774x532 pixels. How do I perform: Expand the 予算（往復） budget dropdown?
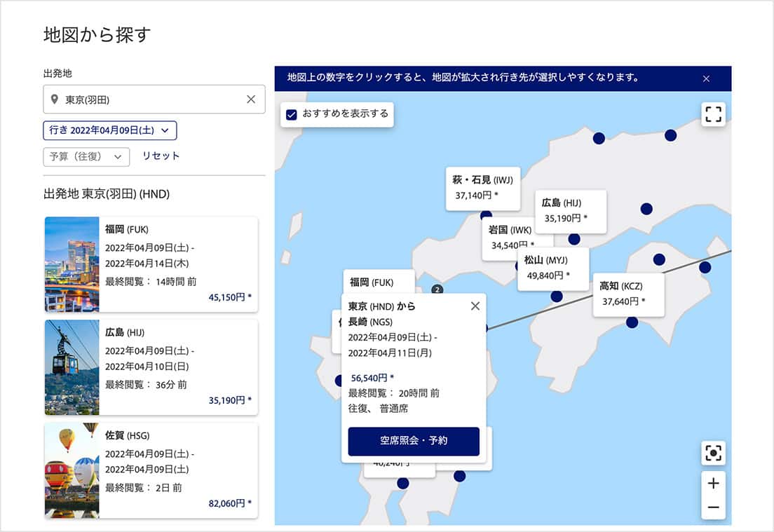pos(86,156)
